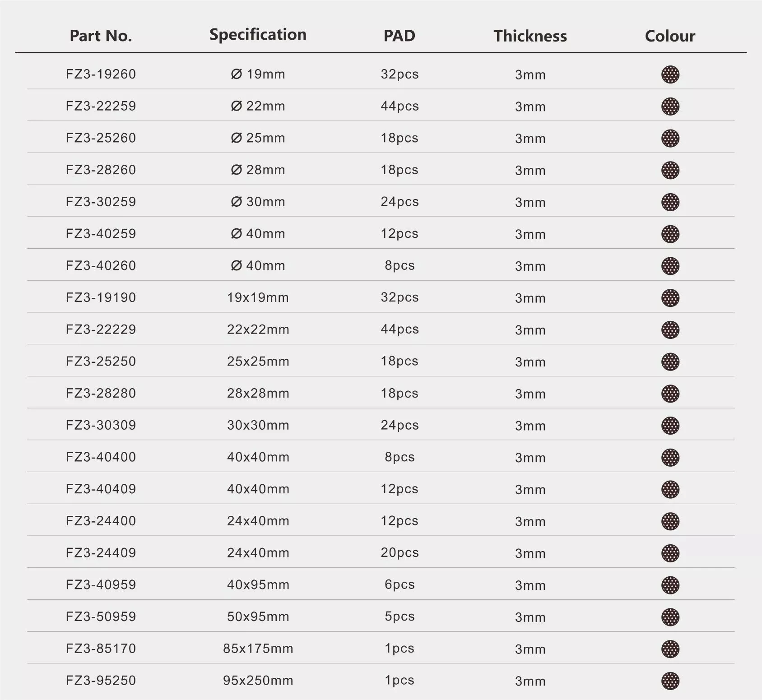Click the Ø 28mm specification cell
This screenshot has height=700, width=762.
pyautogui.click(x=258, y=170)
